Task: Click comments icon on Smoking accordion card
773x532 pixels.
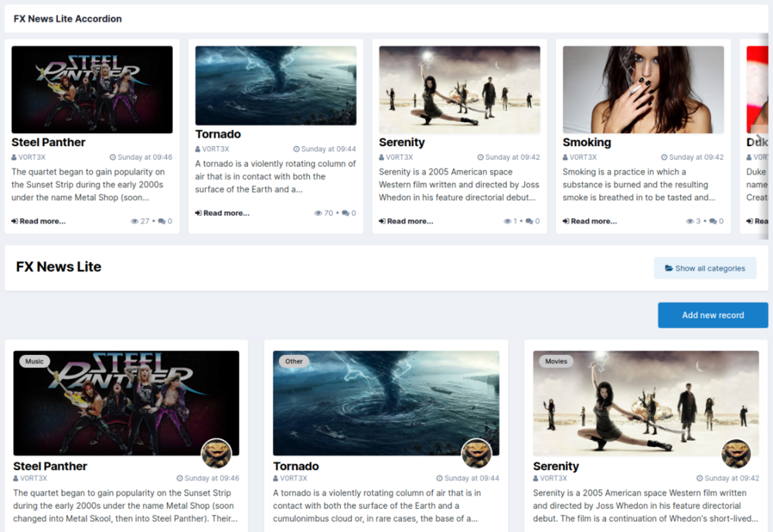Action: click(713, 221)
